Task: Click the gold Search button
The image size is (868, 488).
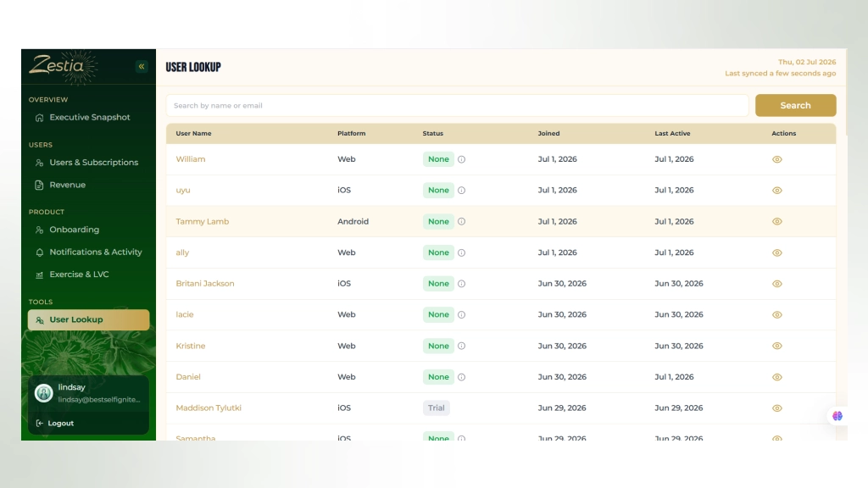Action: click(x=795, y=105)
